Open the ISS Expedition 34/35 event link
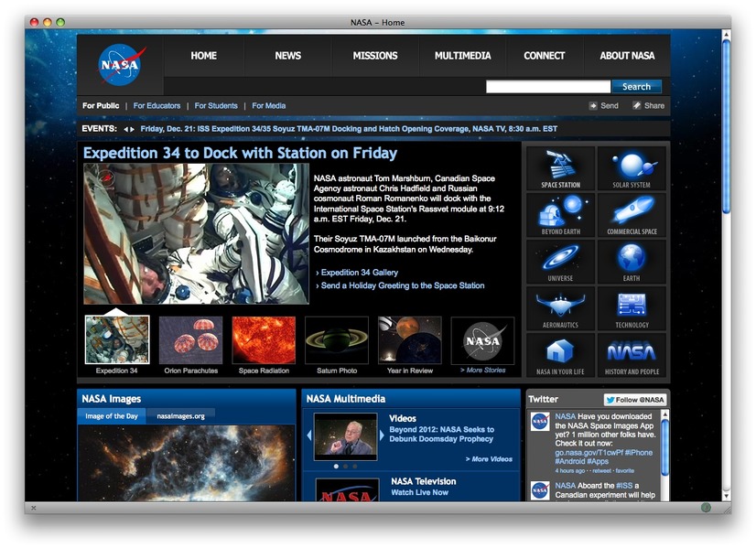The height and width of the screenshot is (548, 756). (349, 129)
